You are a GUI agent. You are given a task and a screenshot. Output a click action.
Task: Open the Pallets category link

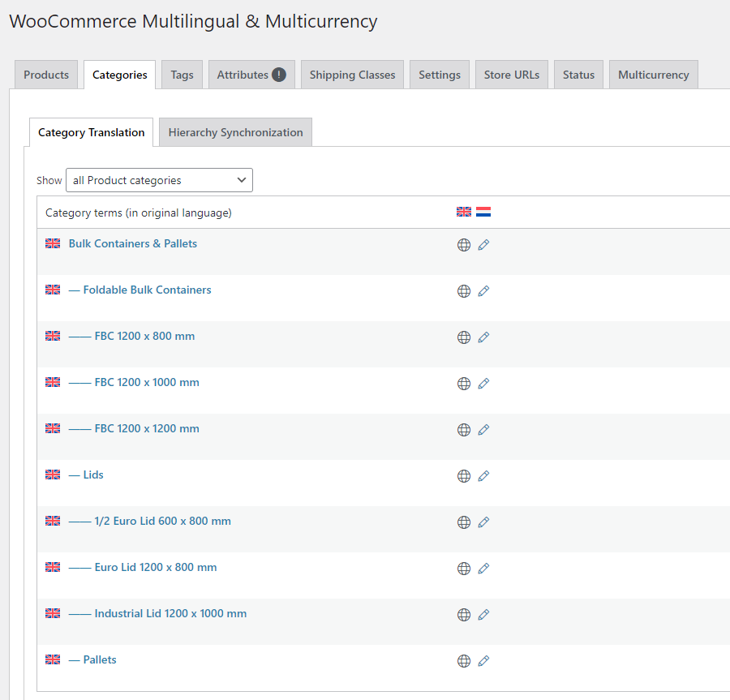92,659
